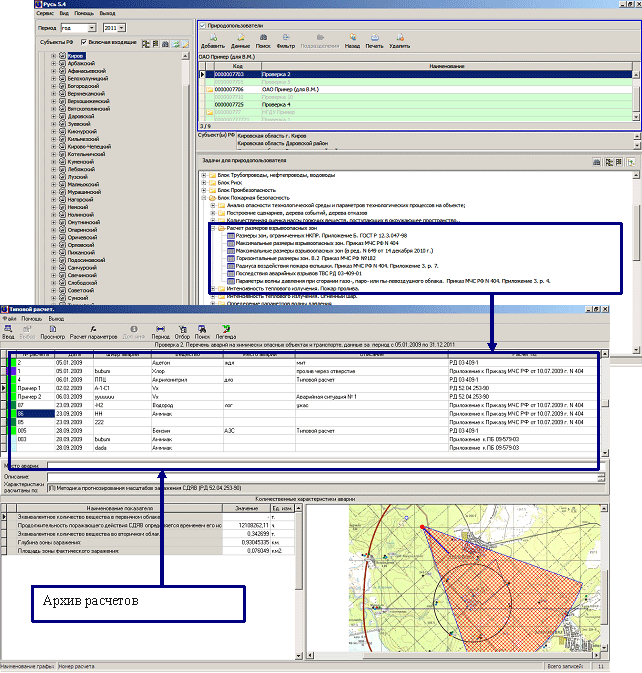
Task: Click the Данные toolbar icon
Action: [240, 41]
